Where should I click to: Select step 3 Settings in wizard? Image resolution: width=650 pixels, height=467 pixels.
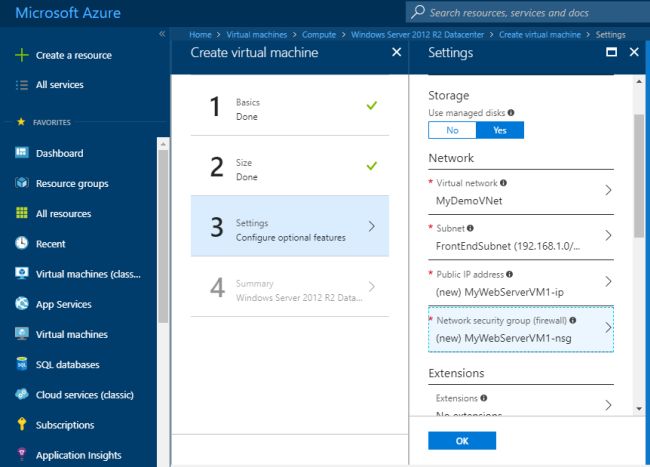[x=290, y=227]
